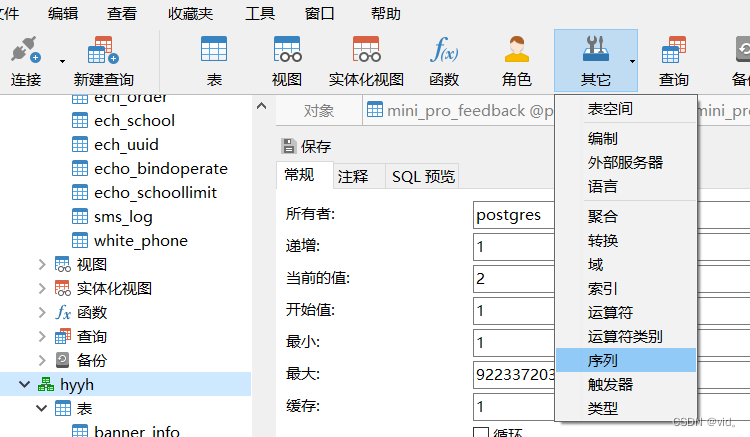Click the 其它 toolbar button

coord(596,61)
